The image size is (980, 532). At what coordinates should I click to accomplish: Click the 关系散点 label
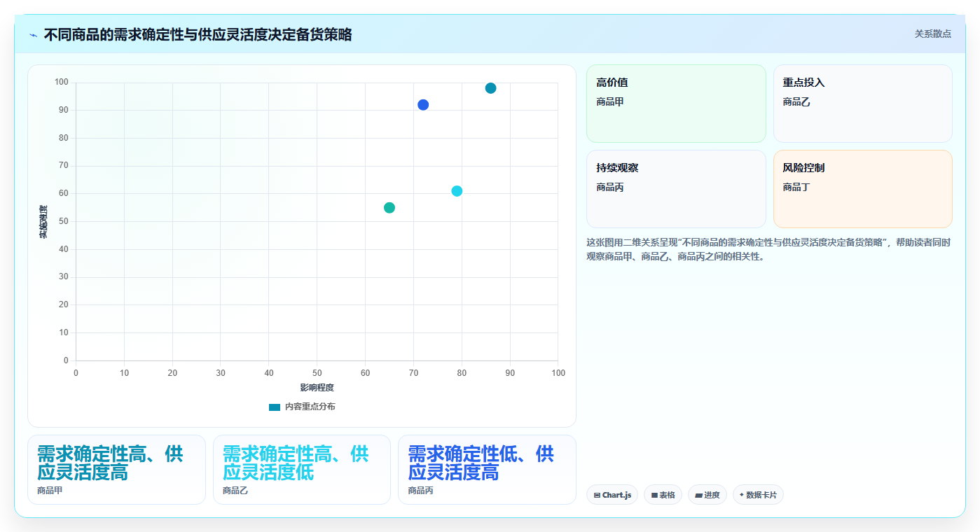[932, 34]
